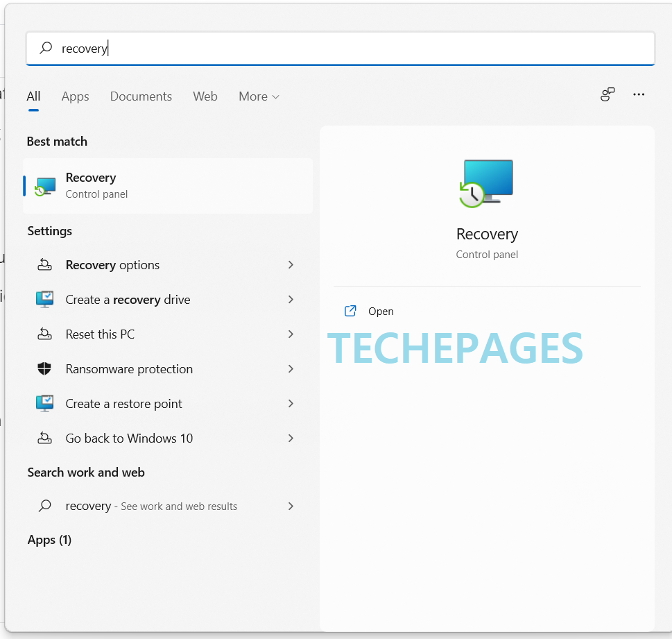Click the Recovery Control panel best match icon

point(45,186)
